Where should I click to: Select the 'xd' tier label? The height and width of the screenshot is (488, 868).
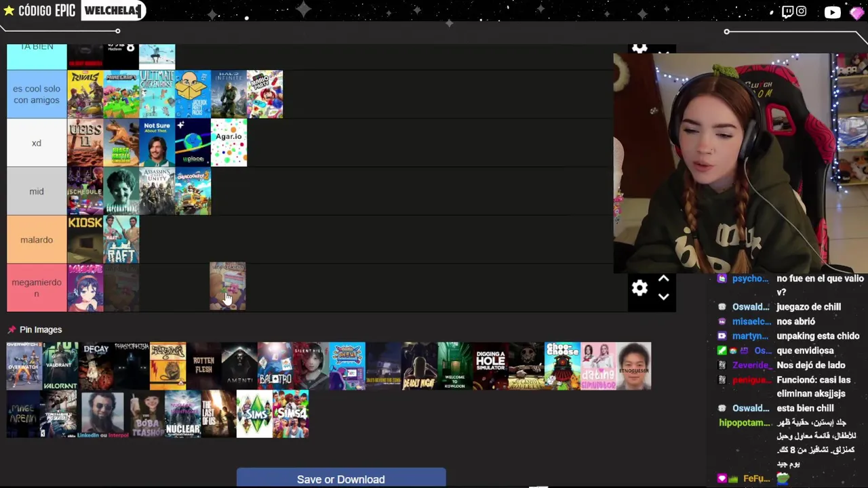[37, 143]
